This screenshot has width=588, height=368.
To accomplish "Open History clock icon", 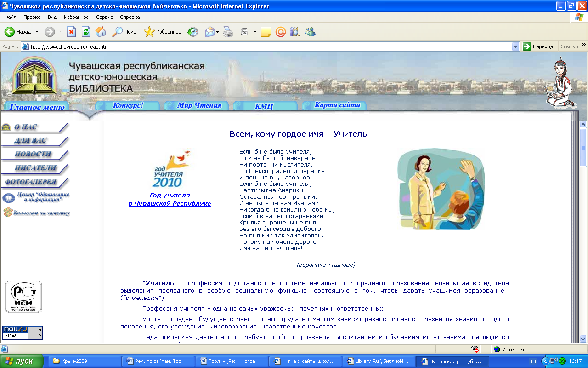I will click(192, 32).
